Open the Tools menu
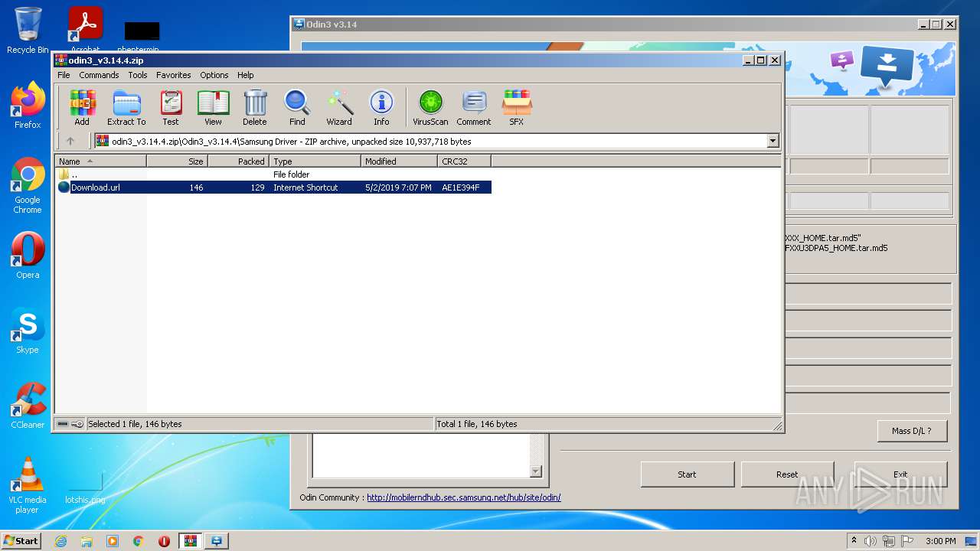Image resolution: width=980 pixels, height=551 pixels. pyautogui.click(x=138, y=75)
